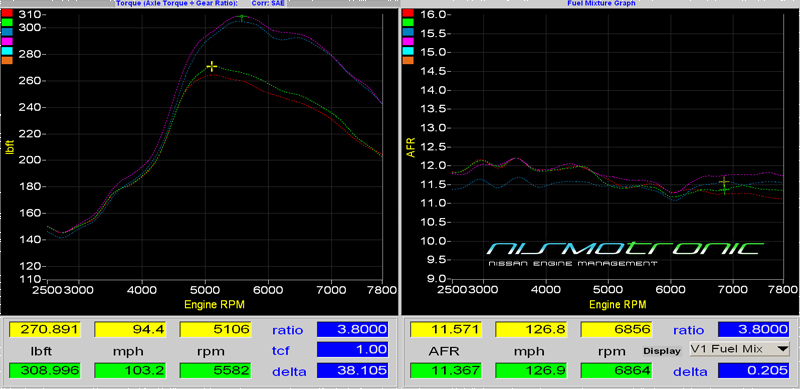Click the orange run swatch in torque graph
Image resolution: width=800 pixels, height=389 pixels.
click(7, 60)
